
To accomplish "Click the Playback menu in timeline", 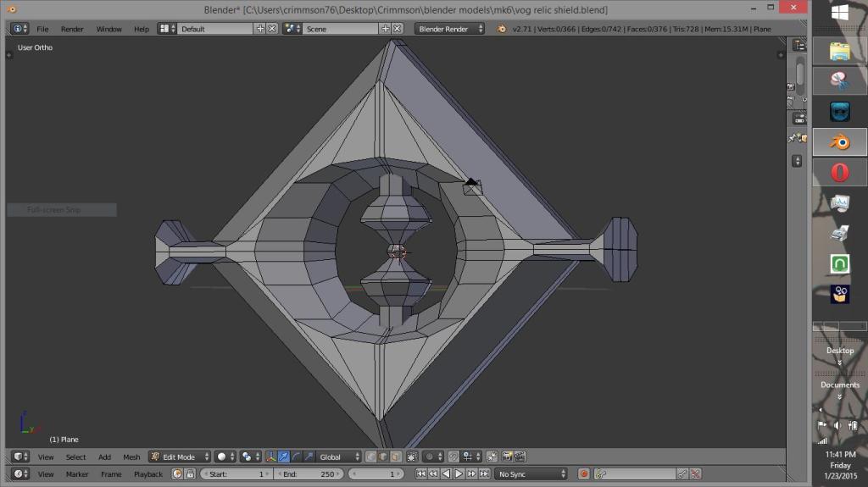I will tap(148, 474).
